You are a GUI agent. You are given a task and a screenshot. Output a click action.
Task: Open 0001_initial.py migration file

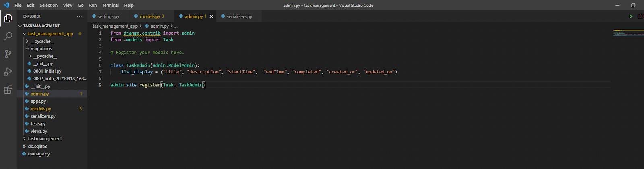click(x=52, y=71)
